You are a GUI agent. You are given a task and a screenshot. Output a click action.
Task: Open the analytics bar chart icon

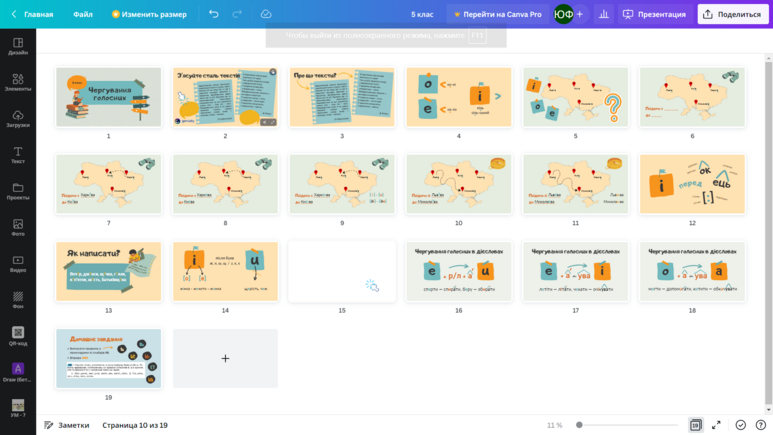click(603, 14)
